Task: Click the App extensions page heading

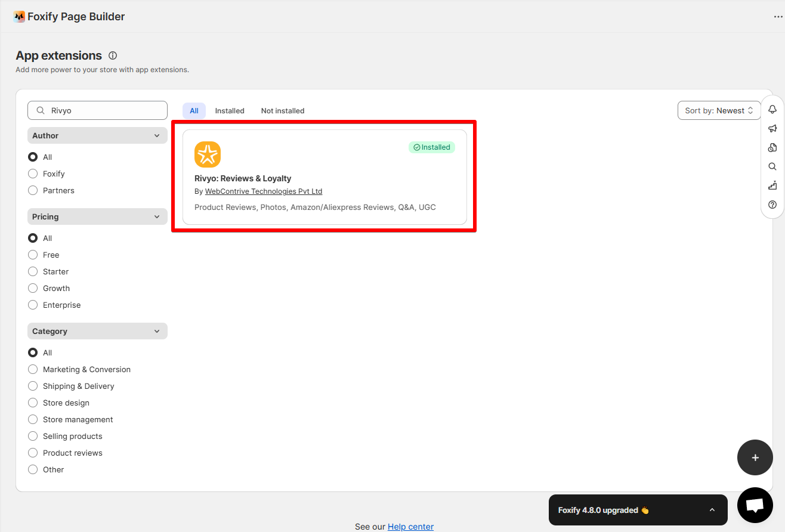Action: pyautogui.click(x=59, y=55)
